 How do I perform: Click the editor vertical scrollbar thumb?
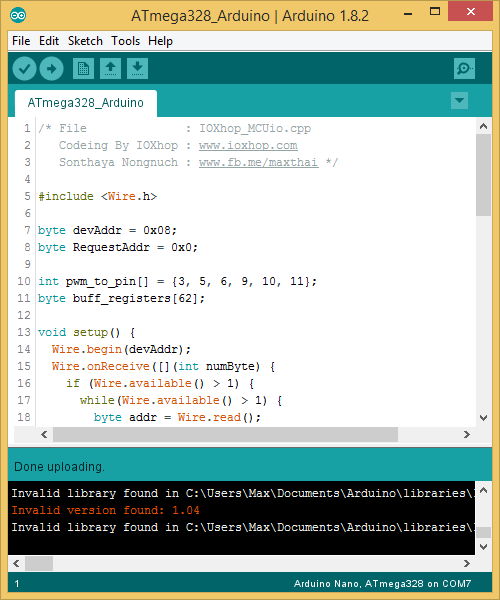484,175
